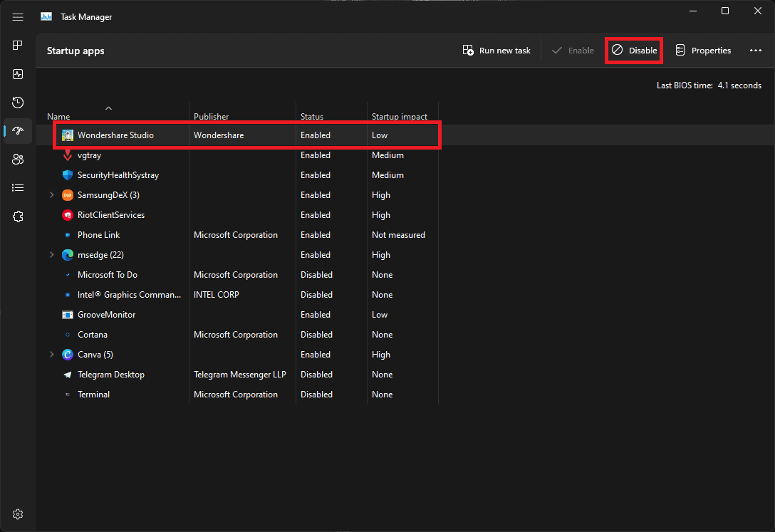Expand the Canva (5) group
The width and height of the screenshot is (775, 532).
[51, 355]
